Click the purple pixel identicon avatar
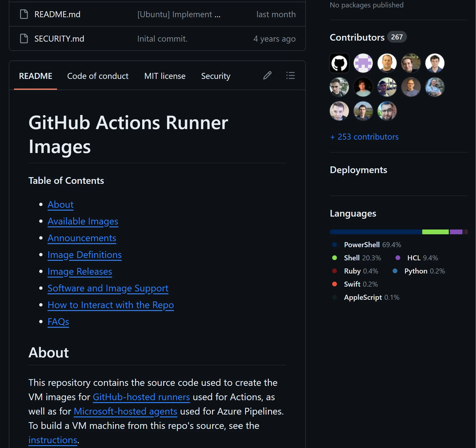 [x=363, y=63]
